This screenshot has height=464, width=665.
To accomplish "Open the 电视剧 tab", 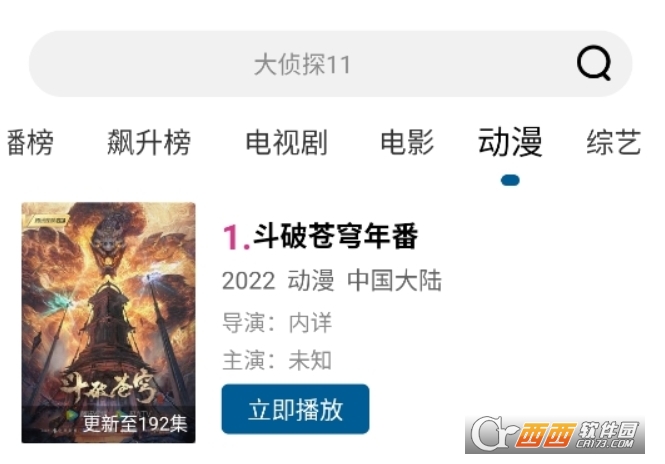I will coord(287,142).
